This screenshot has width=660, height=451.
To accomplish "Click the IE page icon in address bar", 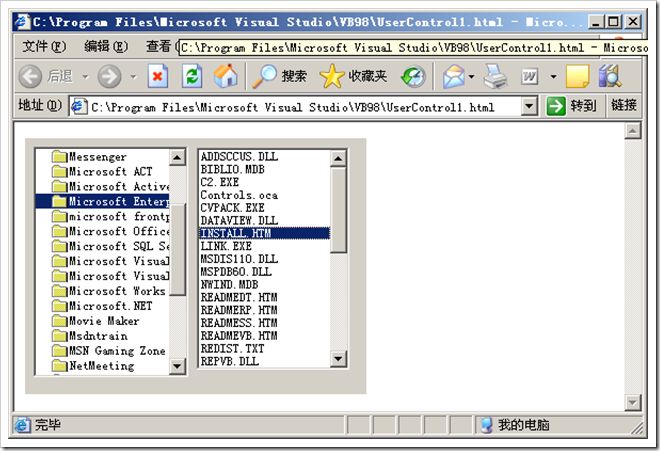I will pyautogui.click(x=79, y=107).
